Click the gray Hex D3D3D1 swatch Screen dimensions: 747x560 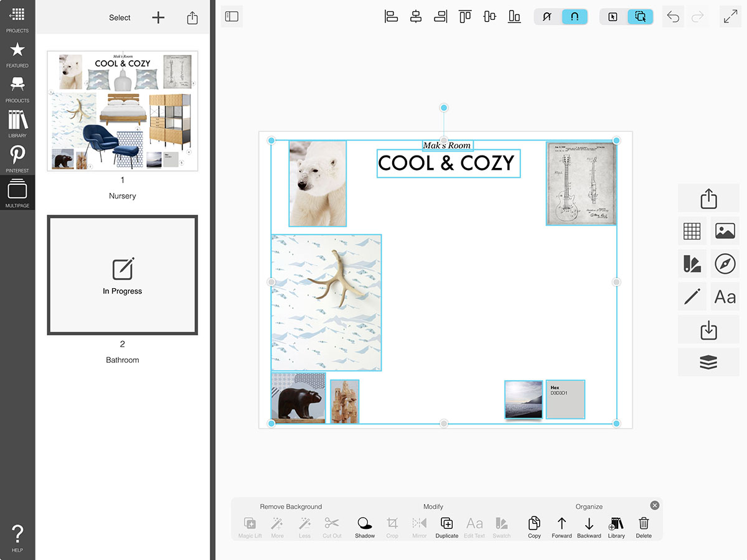click(565, 399)
